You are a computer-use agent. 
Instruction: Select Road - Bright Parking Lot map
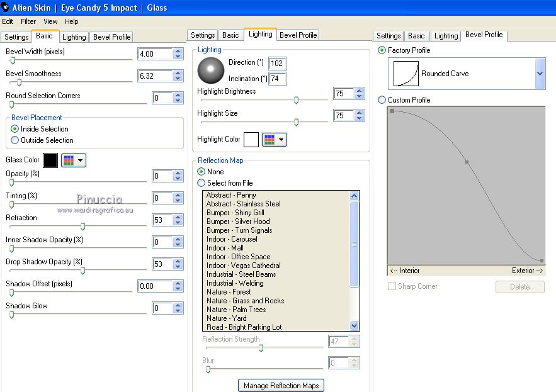244,327
